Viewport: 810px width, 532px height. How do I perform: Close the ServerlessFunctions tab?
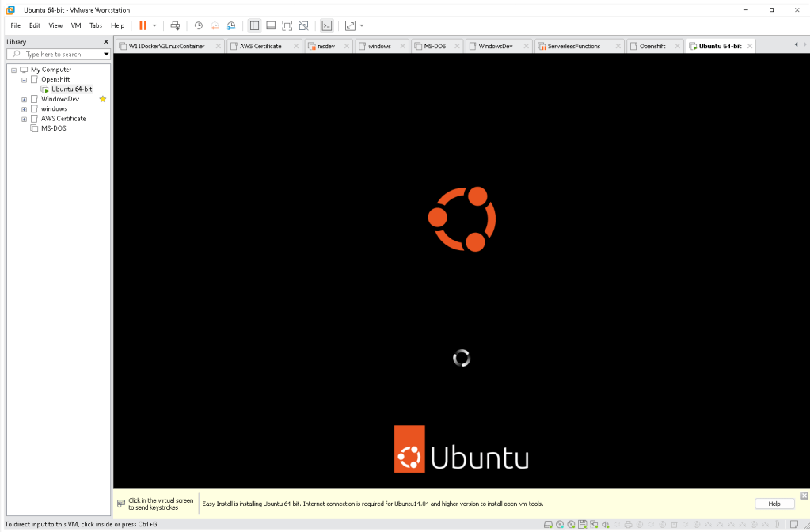618,46
